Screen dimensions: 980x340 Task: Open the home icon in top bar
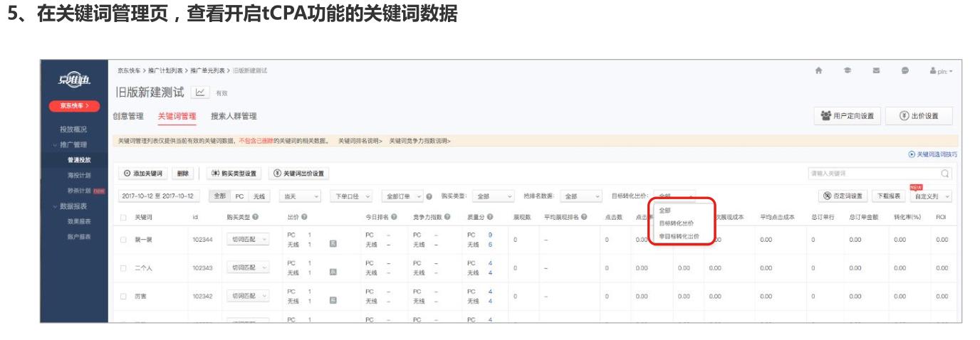click(819, 71)
